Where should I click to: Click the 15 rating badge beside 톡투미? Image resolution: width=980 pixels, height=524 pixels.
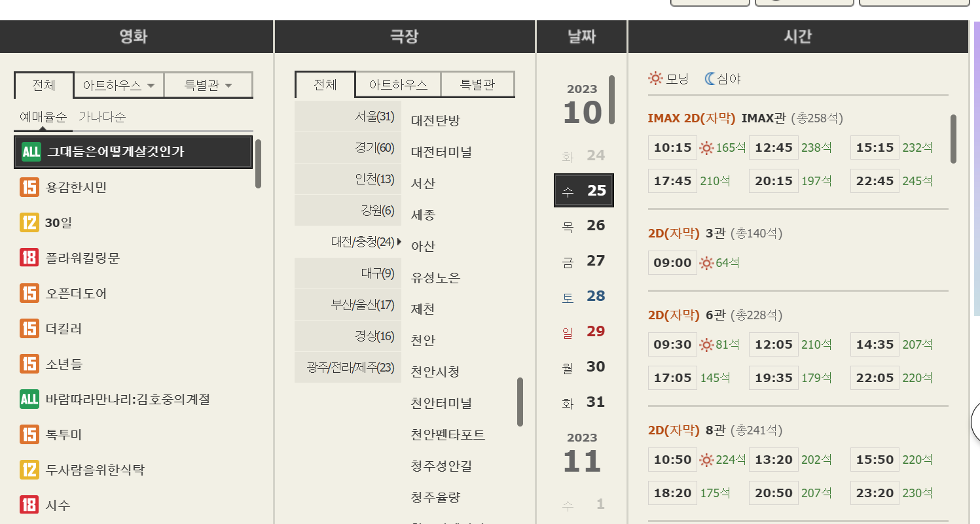29,434
